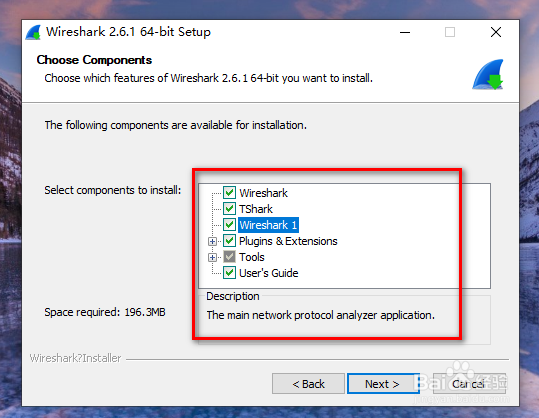Screen dimensions: 539x418
Task: Select the User's Guide item label
Action: tap(268, 273)
